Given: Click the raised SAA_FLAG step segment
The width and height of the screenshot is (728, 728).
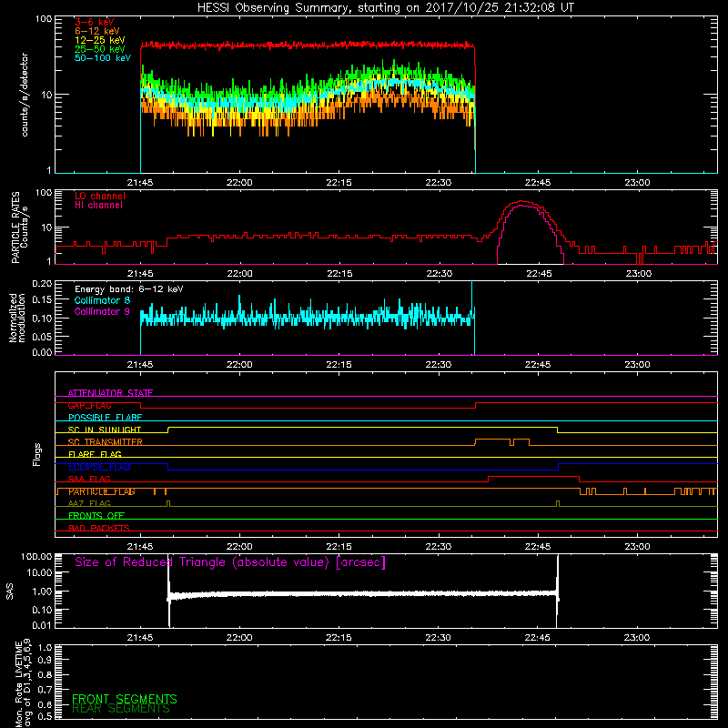Looking at the screenshot, I should pyautogui.click(x=533, y=476).
